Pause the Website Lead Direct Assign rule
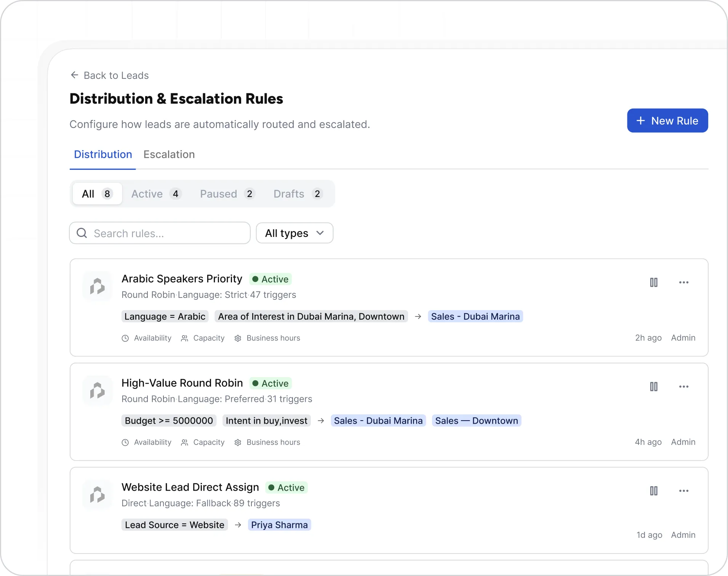Image resolution: width=728 pixels, height=576 pixels. 654,491
